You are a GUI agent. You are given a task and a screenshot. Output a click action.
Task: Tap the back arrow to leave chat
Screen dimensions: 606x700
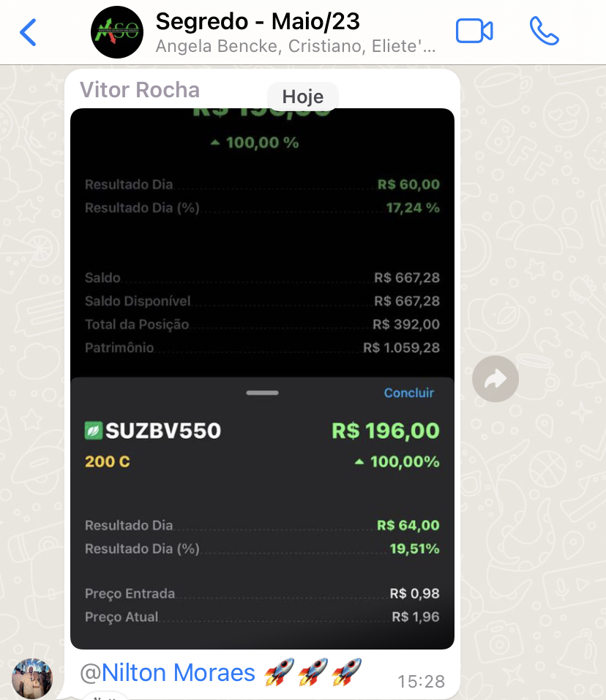point(28,32)
